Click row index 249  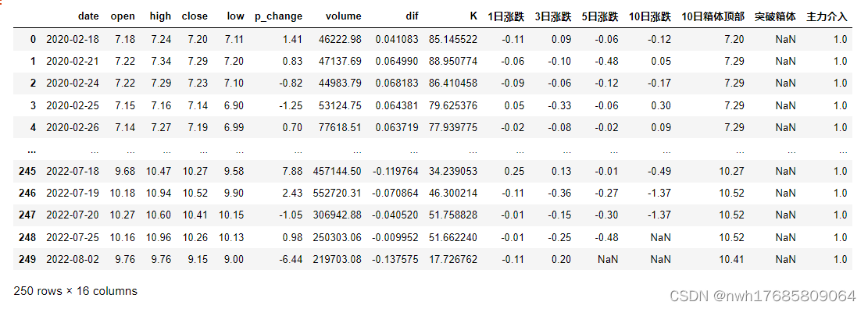[x=27, y=259]
